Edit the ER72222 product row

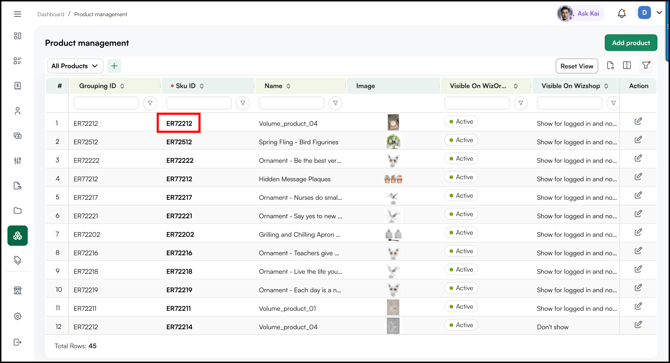[x=638, y=158]
